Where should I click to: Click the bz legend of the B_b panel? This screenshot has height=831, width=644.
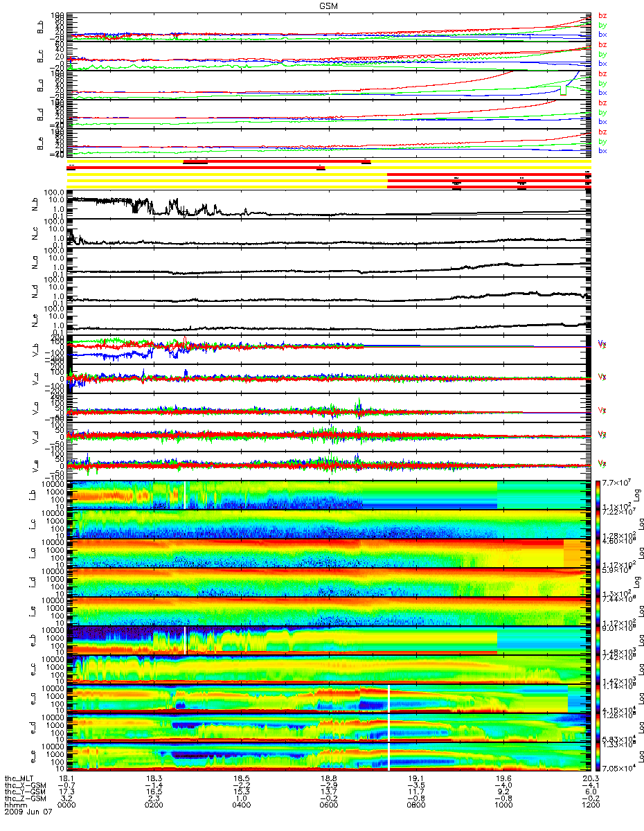coord(602,15)
